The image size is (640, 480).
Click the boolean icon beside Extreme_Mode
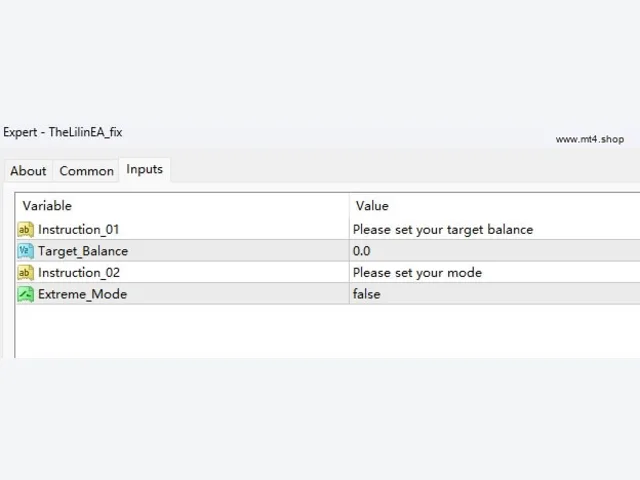pyautogui.click(x=25, y=294)
